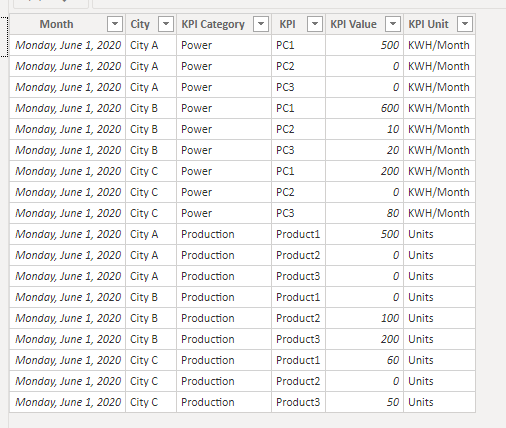Click Product1 cell in City B row

[298, 297]
